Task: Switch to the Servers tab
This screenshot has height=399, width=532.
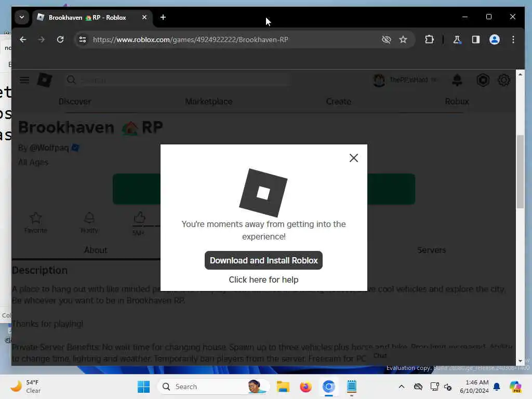Action: pyautogui.click(x=431, y=250)
